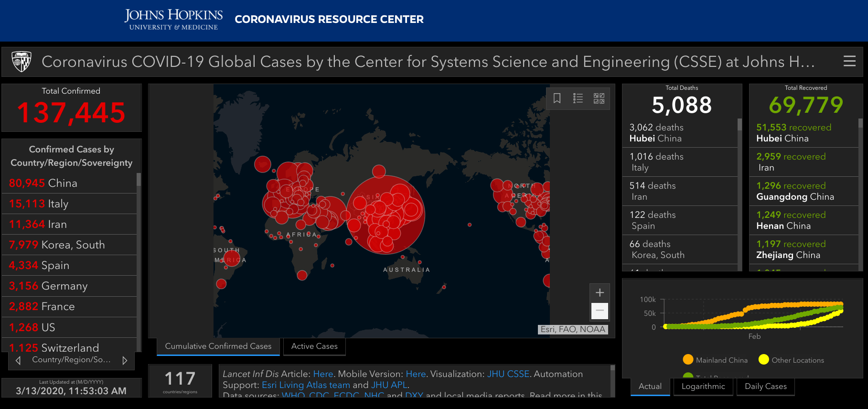Click the 5,088 total deaths number
The height and width of the screenshot is (409, 868).
click(682, 105)
